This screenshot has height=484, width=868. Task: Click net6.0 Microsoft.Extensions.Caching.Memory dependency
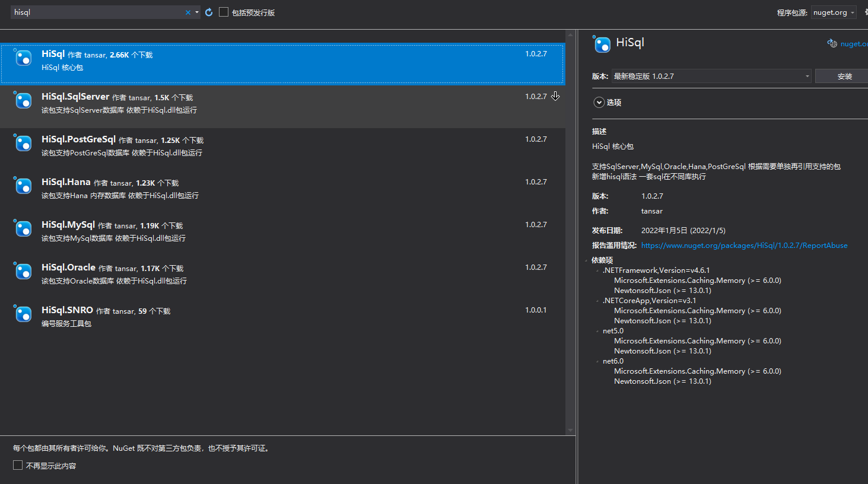[697, 371]
